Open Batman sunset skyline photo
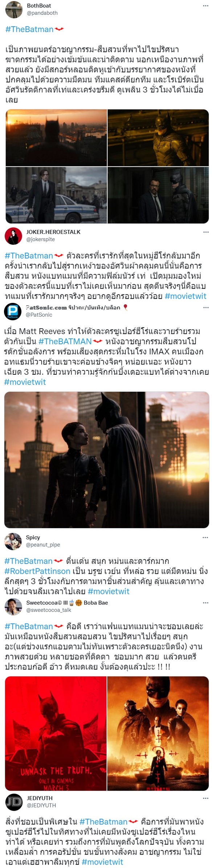 (56, 137)
